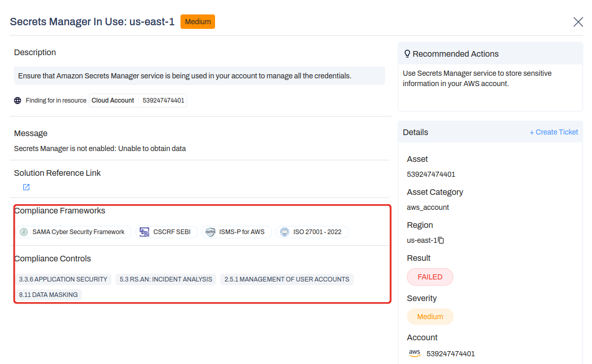Image resolution: width=592 pixels, height=364 pixels.
Task: Click the Medium severity badge in title
Action: 198,22
